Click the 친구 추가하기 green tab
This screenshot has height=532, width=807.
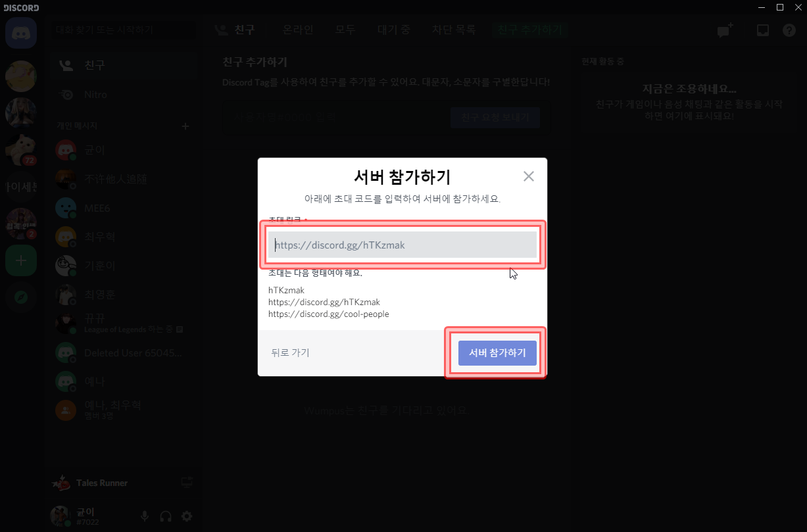(529, 30)
